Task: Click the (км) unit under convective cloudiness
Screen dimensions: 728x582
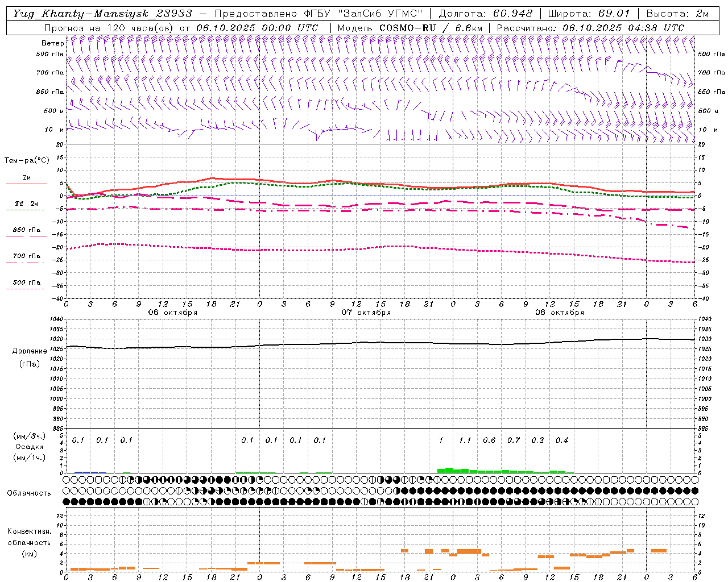Action: 30,554
